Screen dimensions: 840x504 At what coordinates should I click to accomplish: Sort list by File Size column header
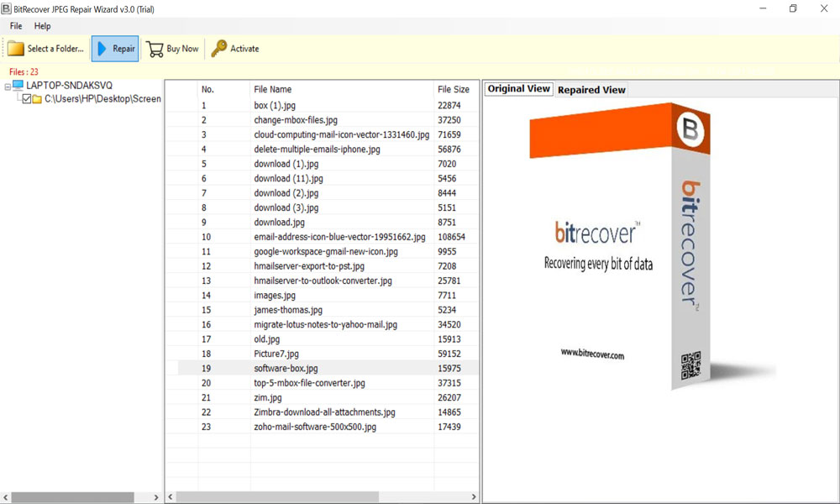coord(454,89)
